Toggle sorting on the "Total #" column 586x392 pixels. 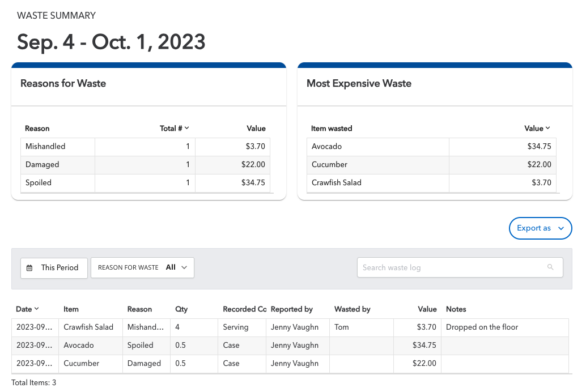point(174,128)
